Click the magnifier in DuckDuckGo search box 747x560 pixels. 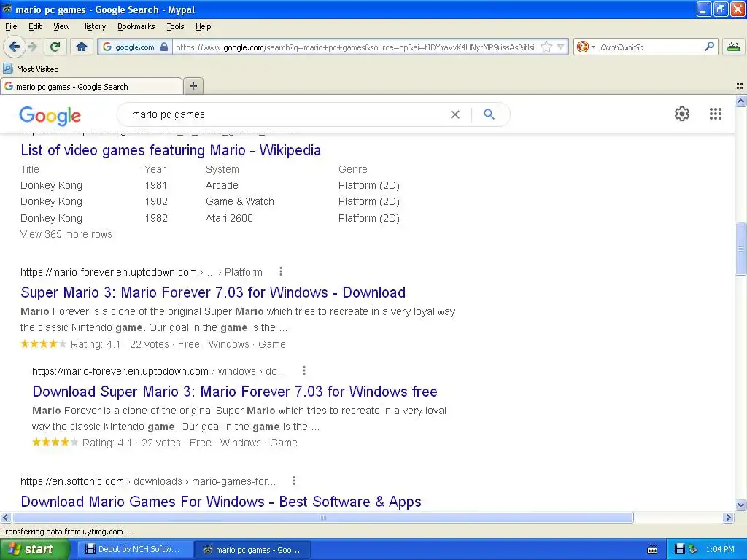[x=709, y=46]
